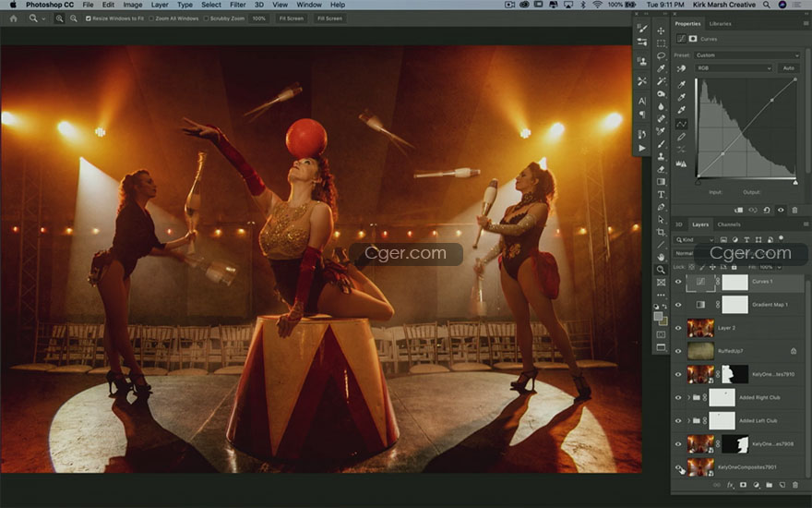Open the Zoom tool preset picker arrow
This screenshot has width=812, height=508.
(x=43, y=18)
